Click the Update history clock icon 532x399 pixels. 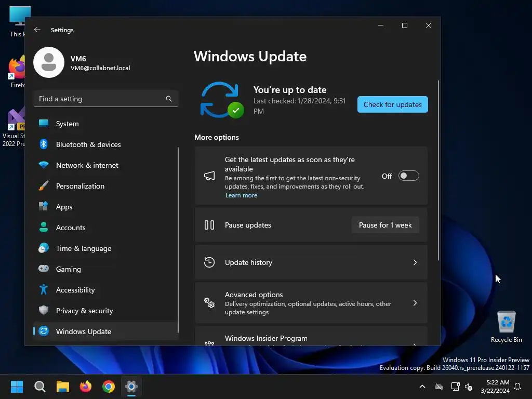tap(209, 262)
